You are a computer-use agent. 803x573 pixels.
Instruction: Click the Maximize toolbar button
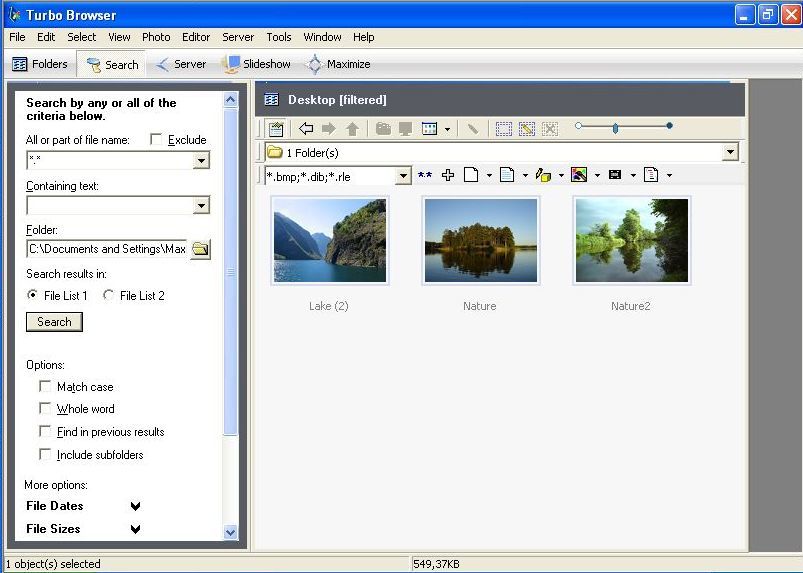click(338, 64)
